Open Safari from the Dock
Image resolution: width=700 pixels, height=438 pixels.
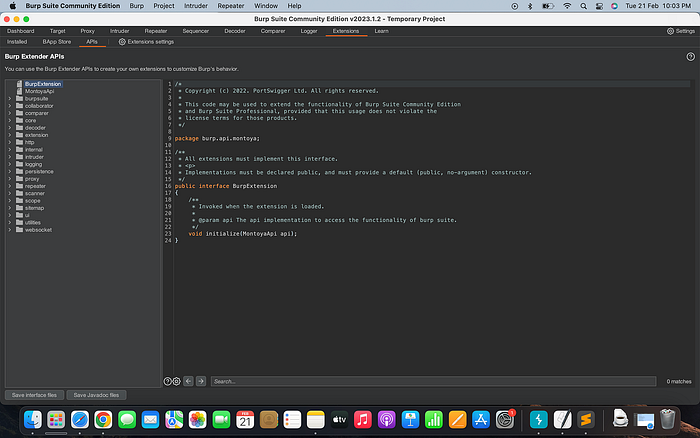(80, 420)
